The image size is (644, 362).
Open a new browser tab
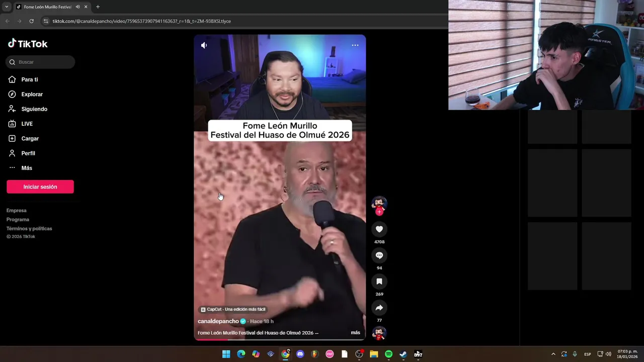click(x=98, y=7)
